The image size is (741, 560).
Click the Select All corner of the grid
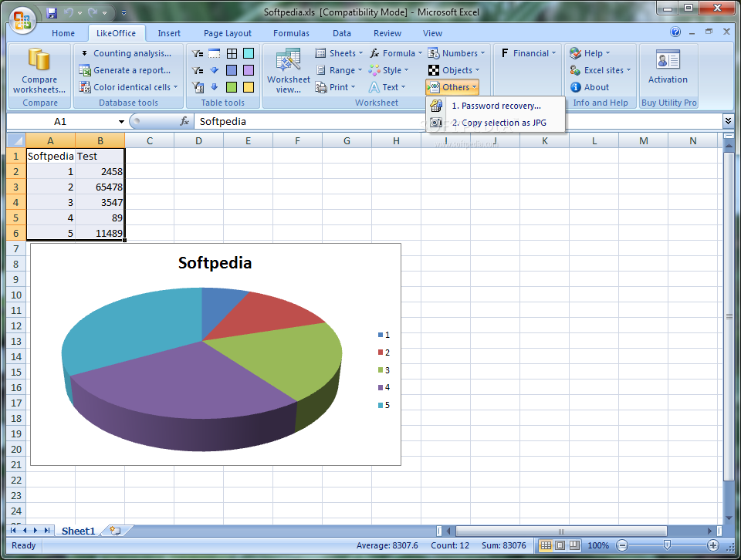tap(16, 140)
